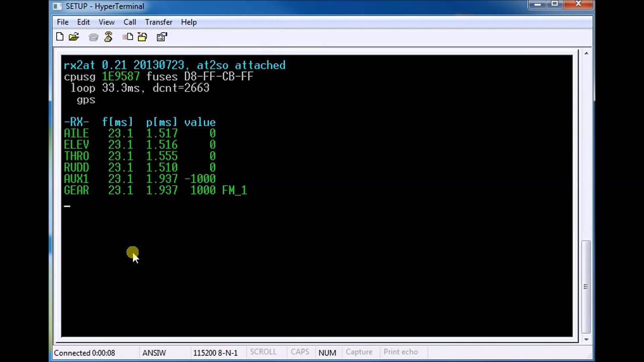Screen dimensions: 644x362
Task: Click the Disconnect toolbar icon
Action: coord(108,37)
